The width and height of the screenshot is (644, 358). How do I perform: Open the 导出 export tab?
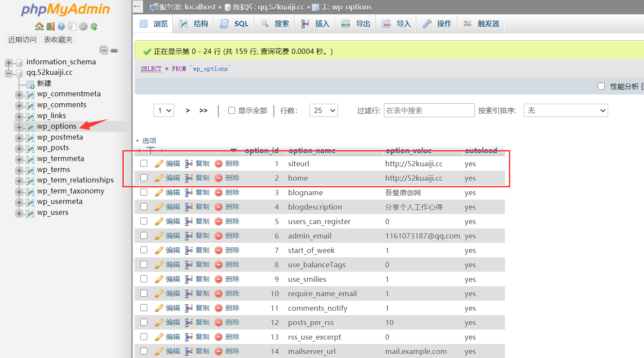(x=356, y=24)
